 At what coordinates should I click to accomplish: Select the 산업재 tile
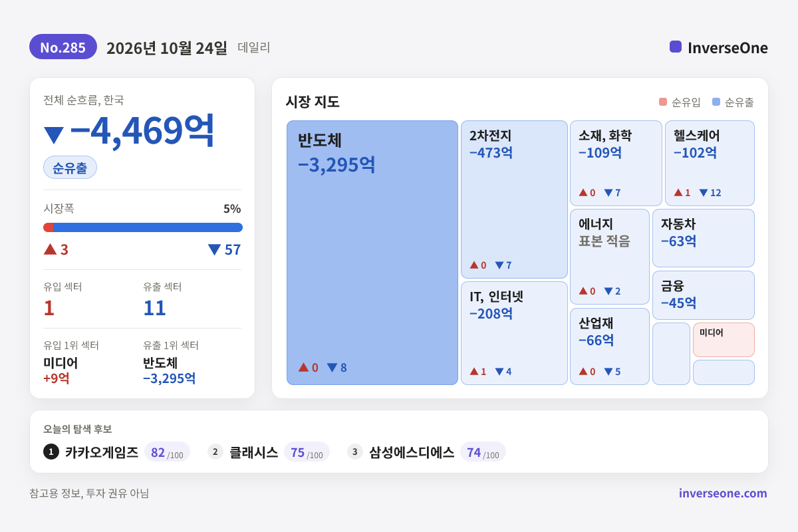click(x=610, y=346)
